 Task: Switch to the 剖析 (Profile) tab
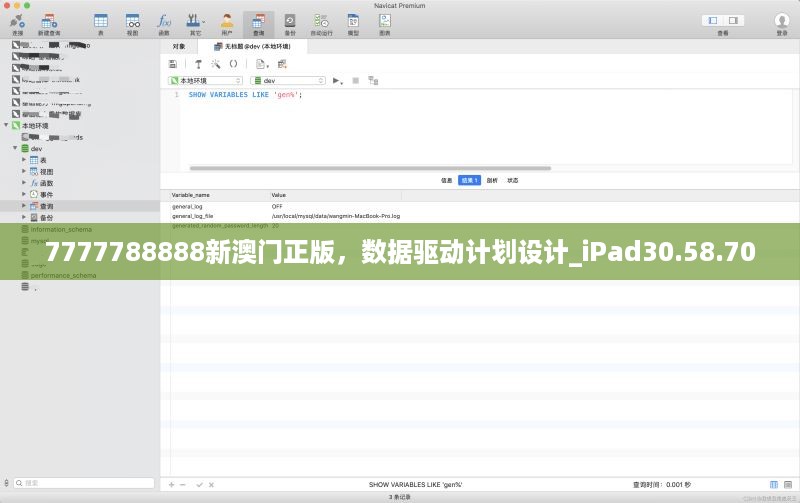[x=492, y=180]
